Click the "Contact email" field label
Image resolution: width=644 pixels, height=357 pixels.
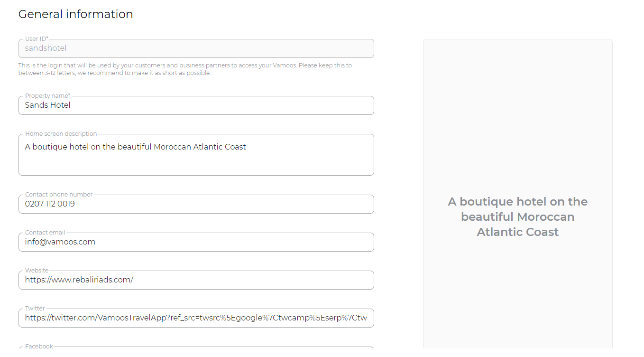(45, 233)
